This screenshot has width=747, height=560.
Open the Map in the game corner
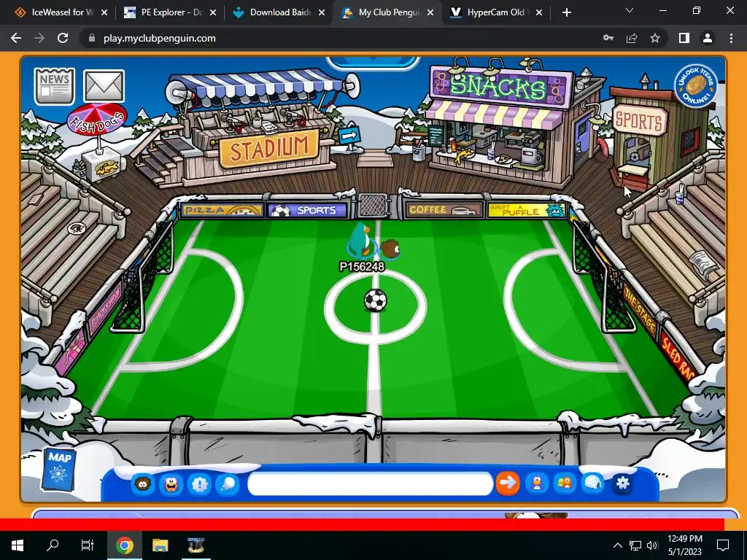tap(59, 469)
